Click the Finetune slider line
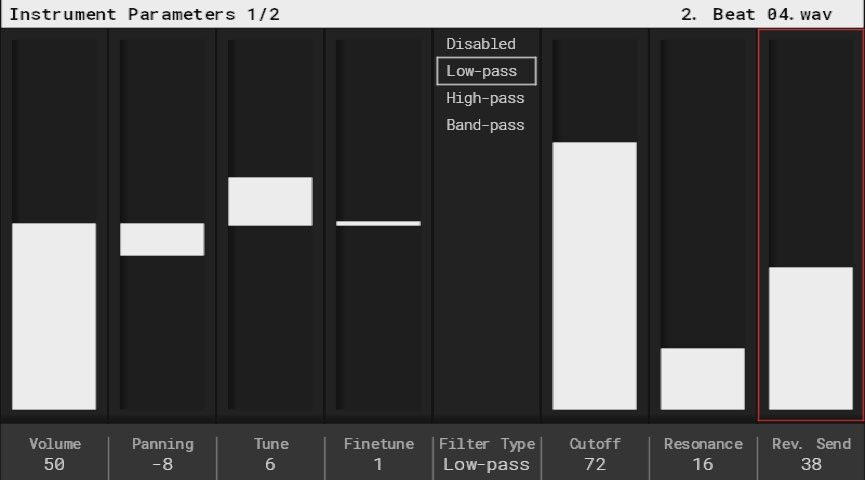The width and height of the screenshot is (865, 480). (378, 223)
